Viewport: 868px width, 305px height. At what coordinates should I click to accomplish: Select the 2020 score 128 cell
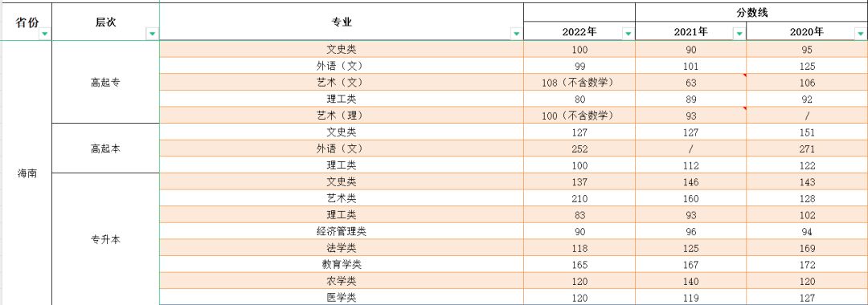click(x=807, y=198)
